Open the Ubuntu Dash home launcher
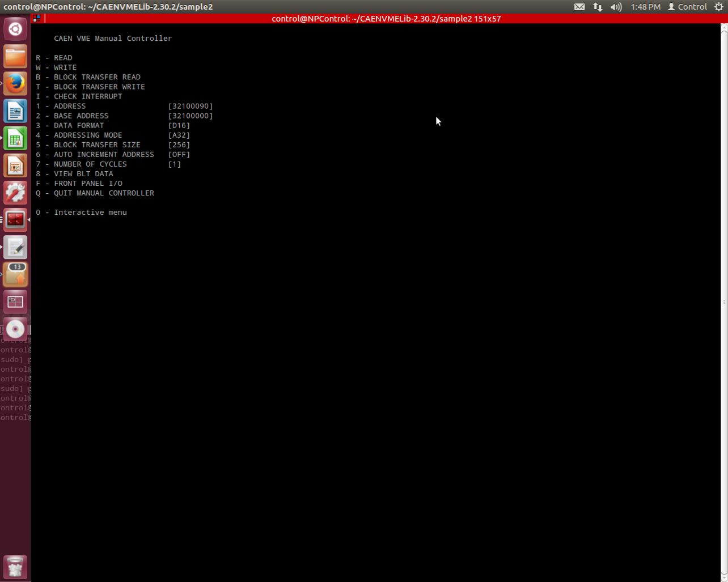This screenshot has width=728, height=582. click(x=15, y=29)
